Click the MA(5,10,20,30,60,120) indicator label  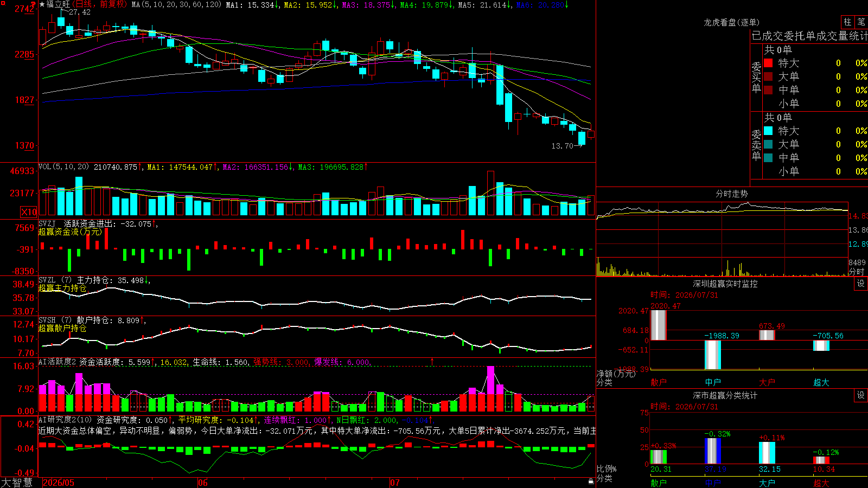(x=176, y=4)
